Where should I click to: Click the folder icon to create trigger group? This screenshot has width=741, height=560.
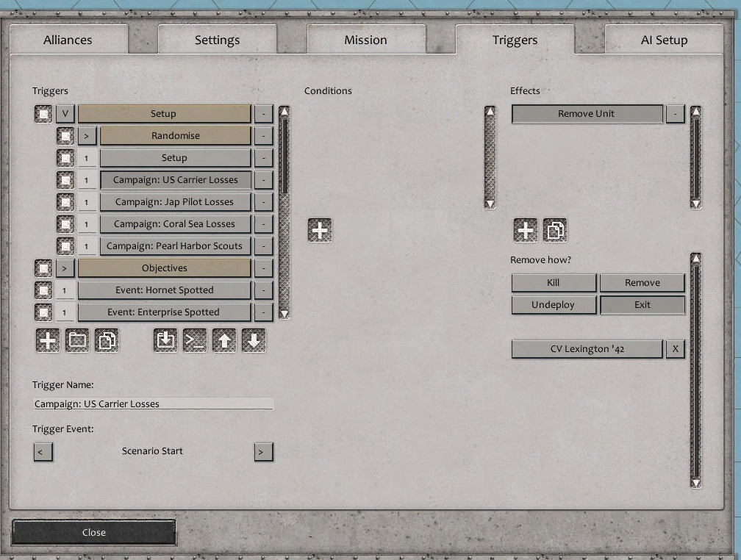tap(76, 340)
